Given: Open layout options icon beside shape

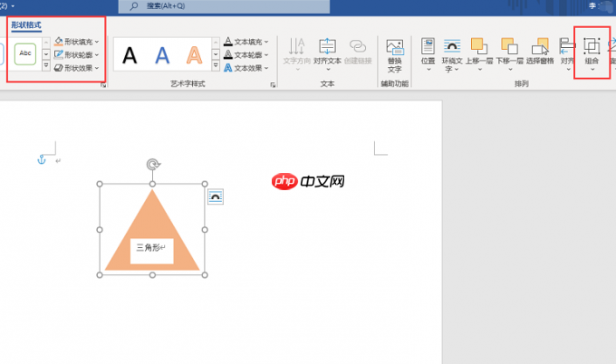Looking at the screenshot, I should point(216,196).
